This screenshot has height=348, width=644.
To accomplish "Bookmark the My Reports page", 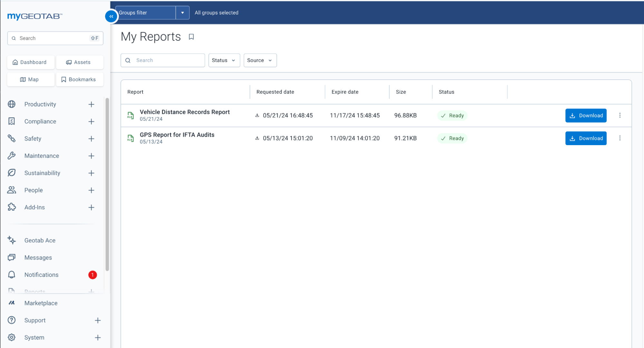I will (x=191, y=37).
